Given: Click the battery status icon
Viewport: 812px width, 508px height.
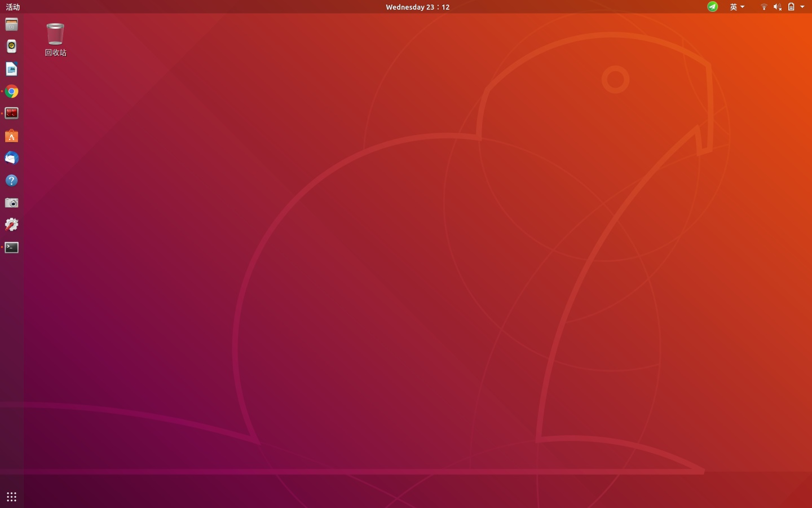Looking at the screenshot, I should coord(791,7).
